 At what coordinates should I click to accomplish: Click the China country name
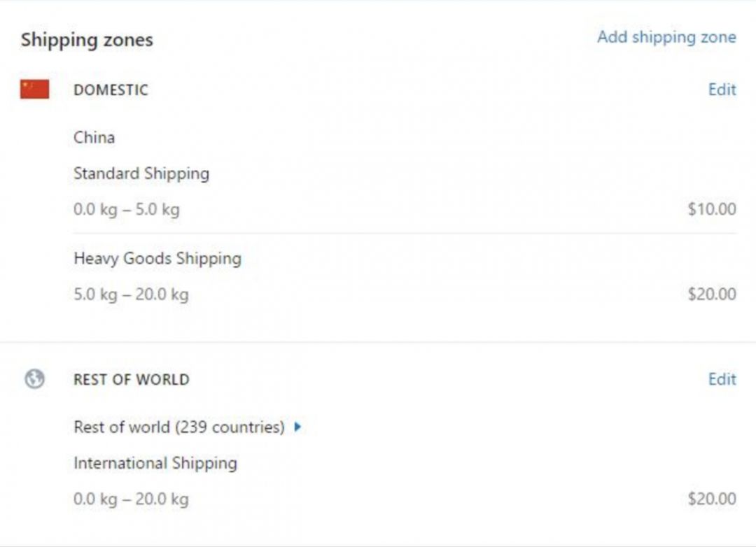tap(94, 138)
